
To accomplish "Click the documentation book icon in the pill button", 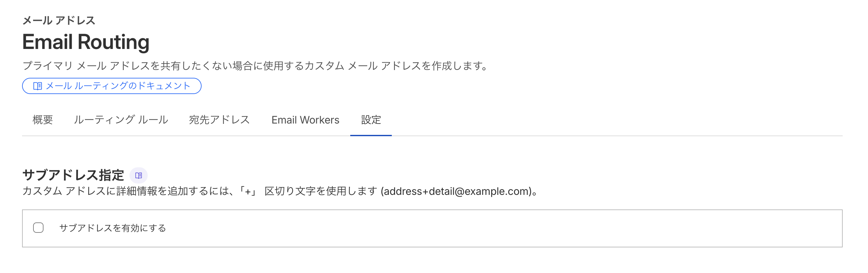I will coord(38,86).
